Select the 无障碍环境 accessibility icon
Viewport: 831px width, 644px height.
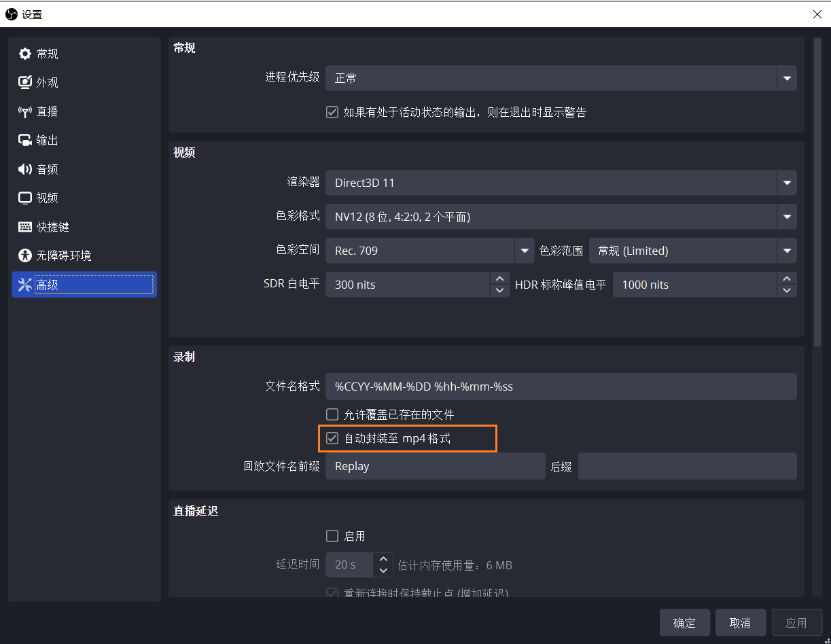click(x=25, y=255)
